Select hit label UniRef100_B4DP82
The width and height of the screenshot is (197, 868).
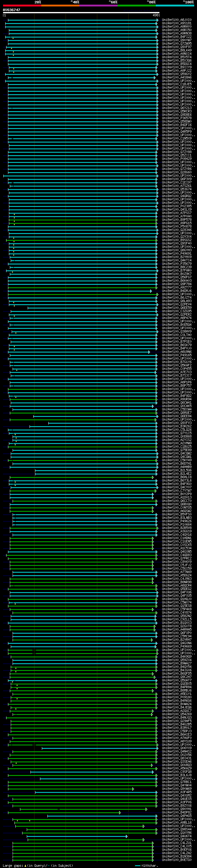click(177, 812)
